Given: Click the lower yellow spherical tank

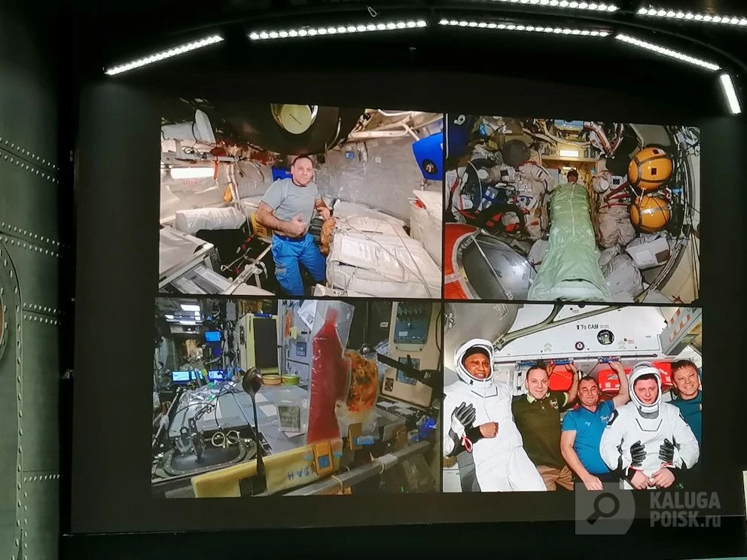Looking at the screenshot, I should [650, 213].
